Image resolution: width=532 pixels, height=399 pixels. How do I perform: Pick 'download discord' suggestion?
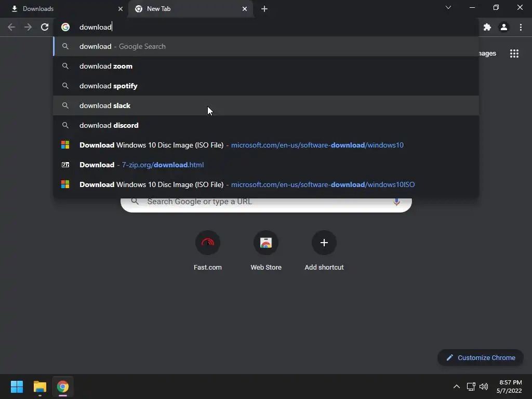pyautogui.click(x=266, y=125)
